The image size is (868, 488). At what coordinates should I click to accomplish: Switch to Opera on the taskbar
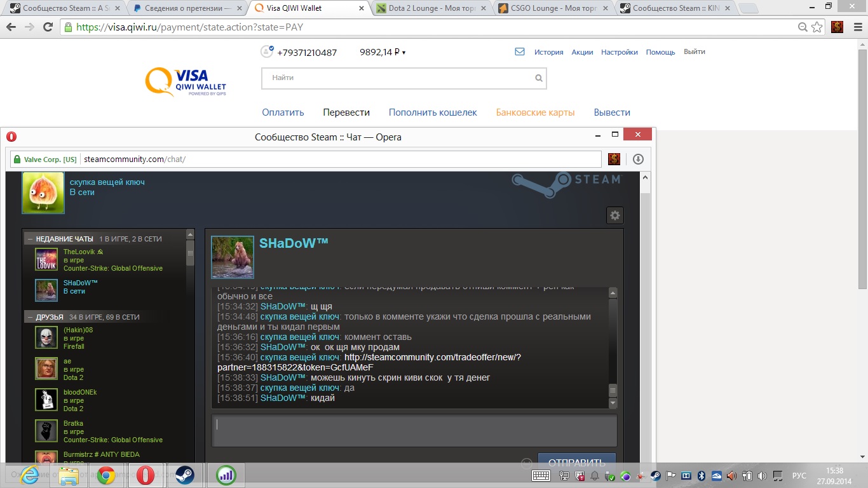(x=146, y=475)
